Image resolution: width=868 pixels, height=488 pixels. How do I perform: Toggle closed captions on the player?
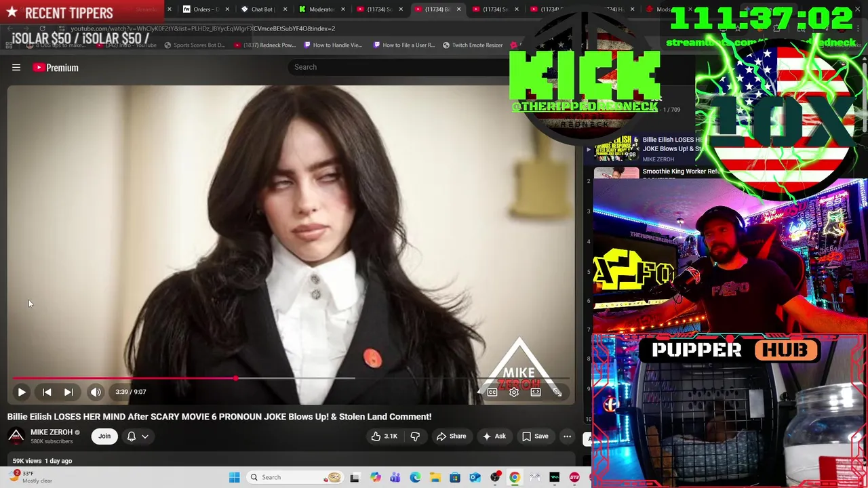[x=492, y=392]
